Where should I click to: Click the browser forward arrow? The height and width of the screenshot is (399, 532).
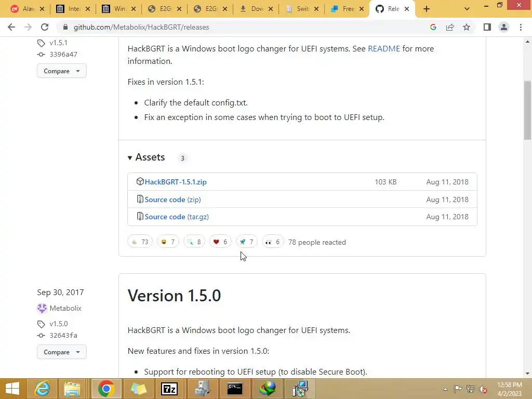click(x=28, y=27)
